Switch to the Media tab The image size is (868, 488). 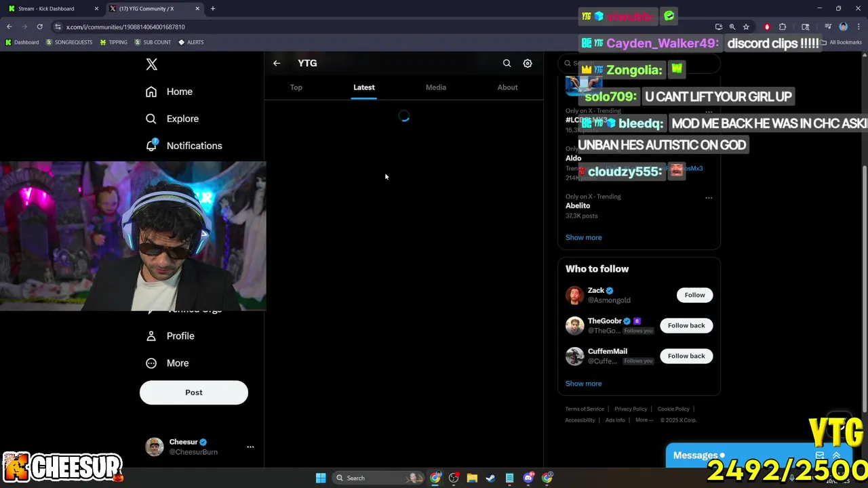(x=436, y=87)
